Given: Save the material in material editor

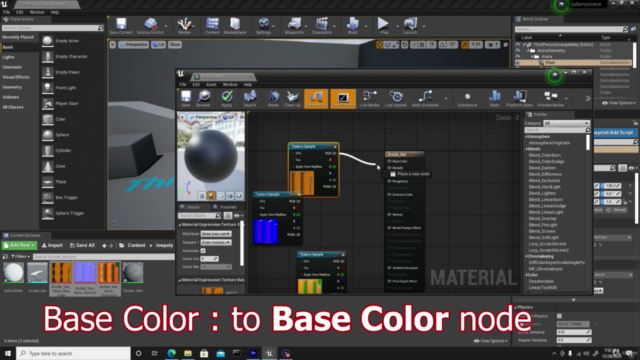Looking at the screenshot, I should [186, 99].
